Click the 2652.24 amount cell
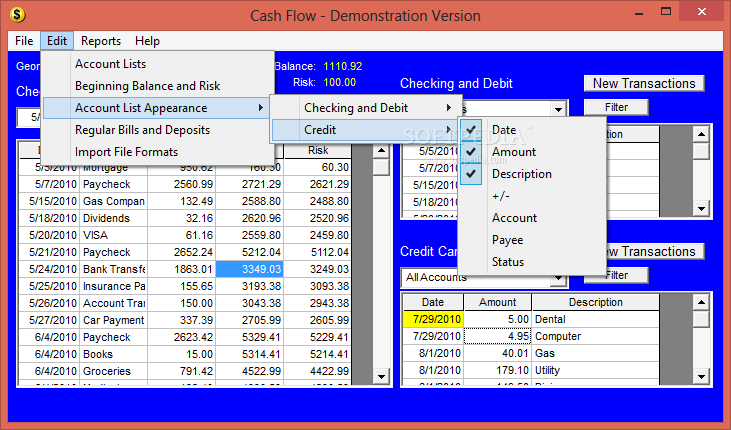The image size is (731, 430). click(181, 252)
